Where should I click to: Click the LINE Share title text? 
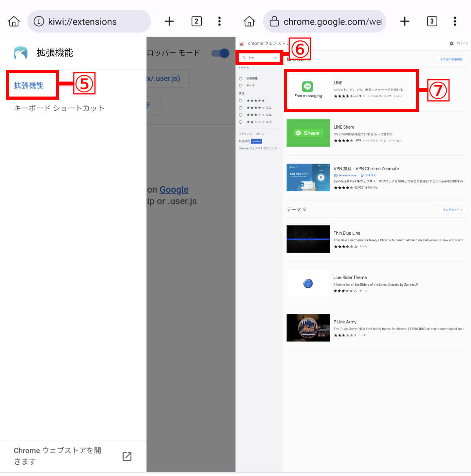(344, 127)
